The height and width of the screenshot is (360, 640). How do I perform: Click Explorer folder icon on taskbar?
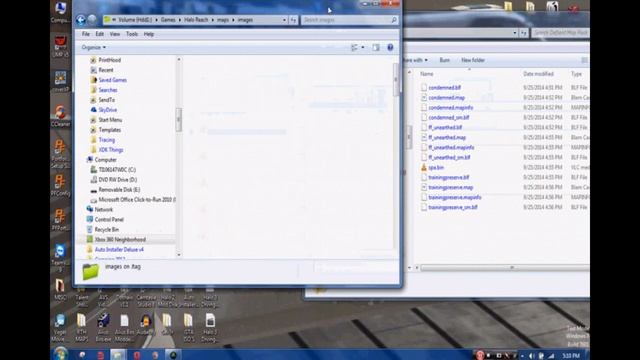118,355
